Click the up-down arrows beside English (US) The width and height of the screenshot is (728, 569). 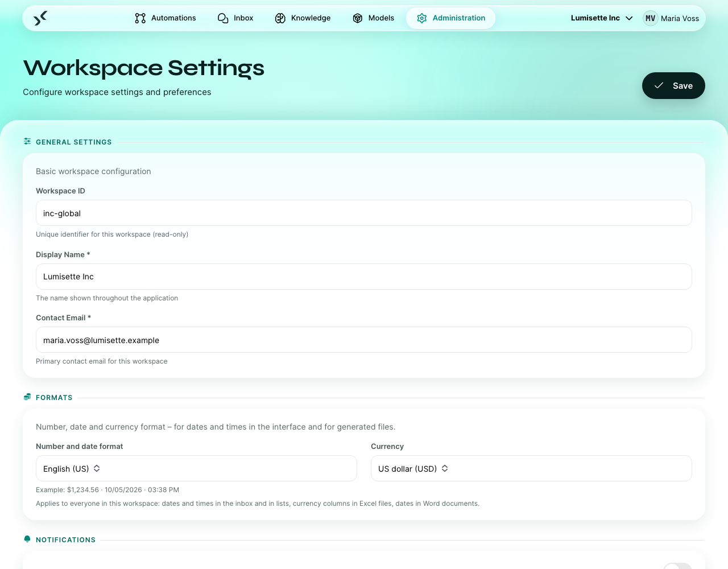coord(97,468)
